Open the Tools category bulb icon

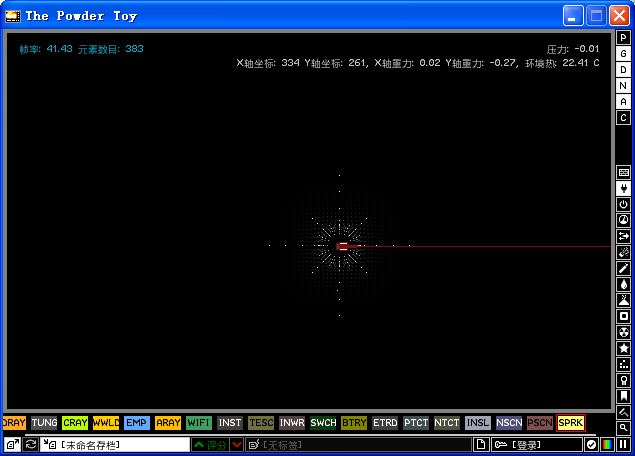[x=624, y=380]
